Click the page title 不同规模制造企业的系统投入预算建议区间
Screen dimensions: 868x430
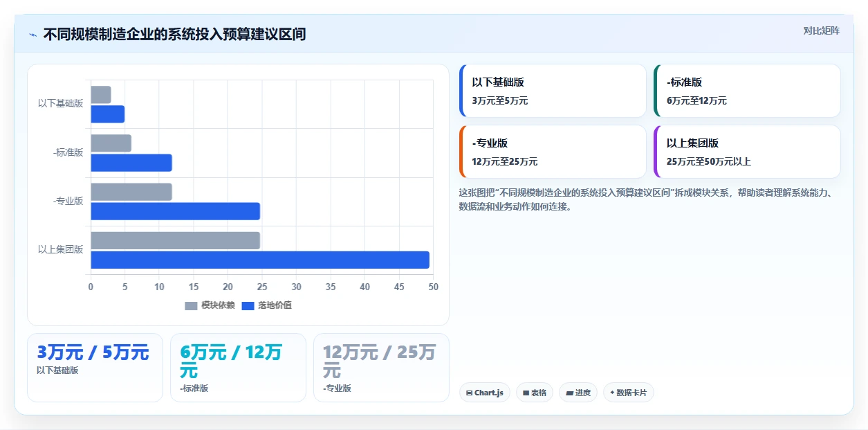coord(174,35)
